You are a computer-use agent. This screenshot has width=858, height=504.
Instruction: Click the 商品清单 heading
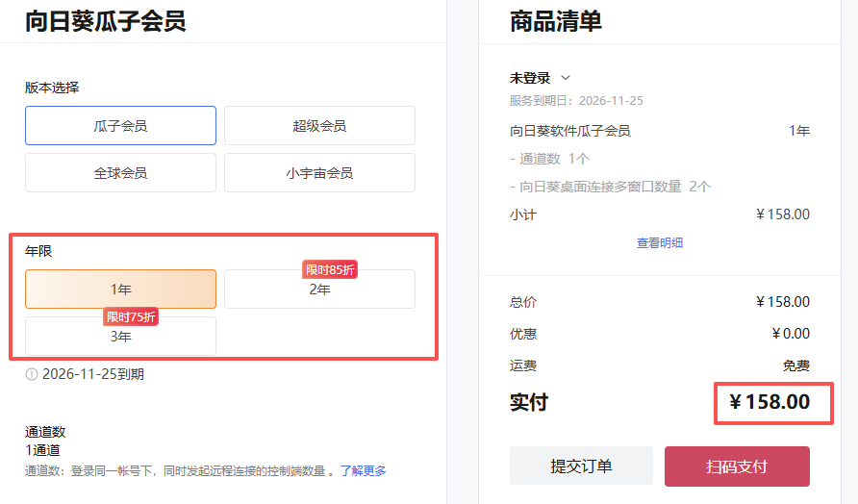pyautogui.click(x=556, y=21)
